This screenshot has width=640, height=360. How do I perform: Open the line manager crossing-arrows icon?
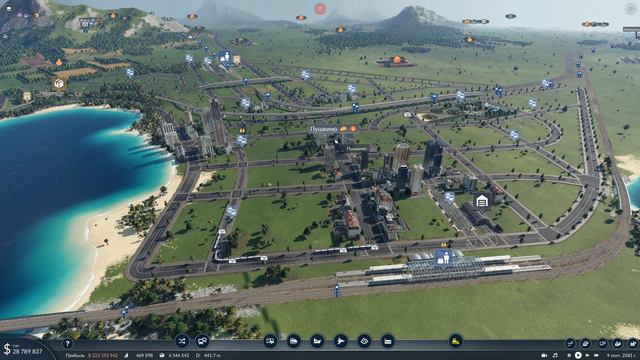click(182, 341)
